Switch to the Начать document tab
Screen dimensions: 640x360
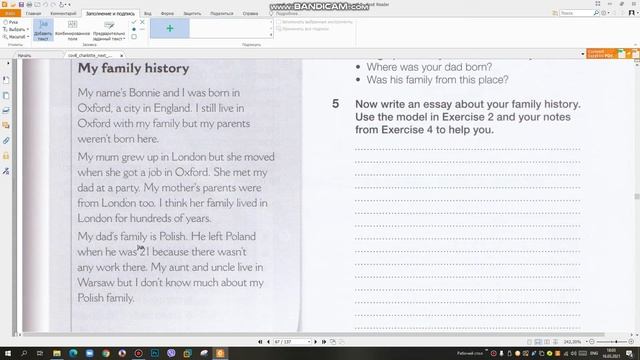click(24, 55)
